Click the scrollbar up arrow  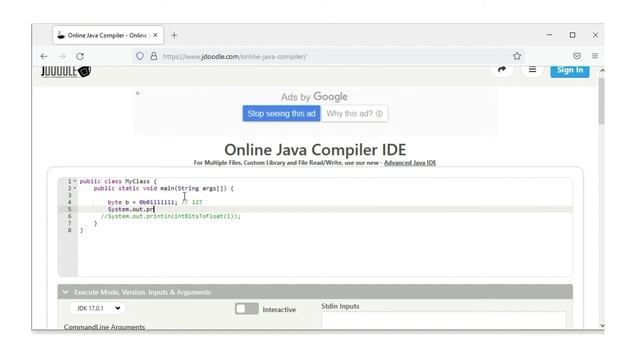602,71
